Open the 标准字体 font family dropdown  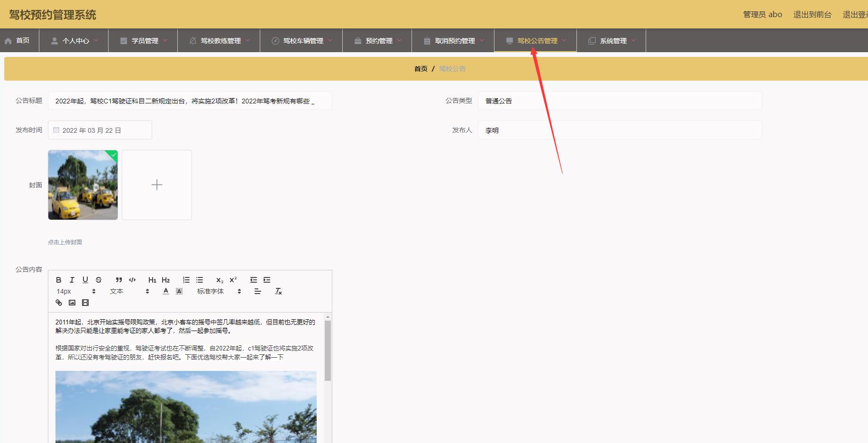219,291
